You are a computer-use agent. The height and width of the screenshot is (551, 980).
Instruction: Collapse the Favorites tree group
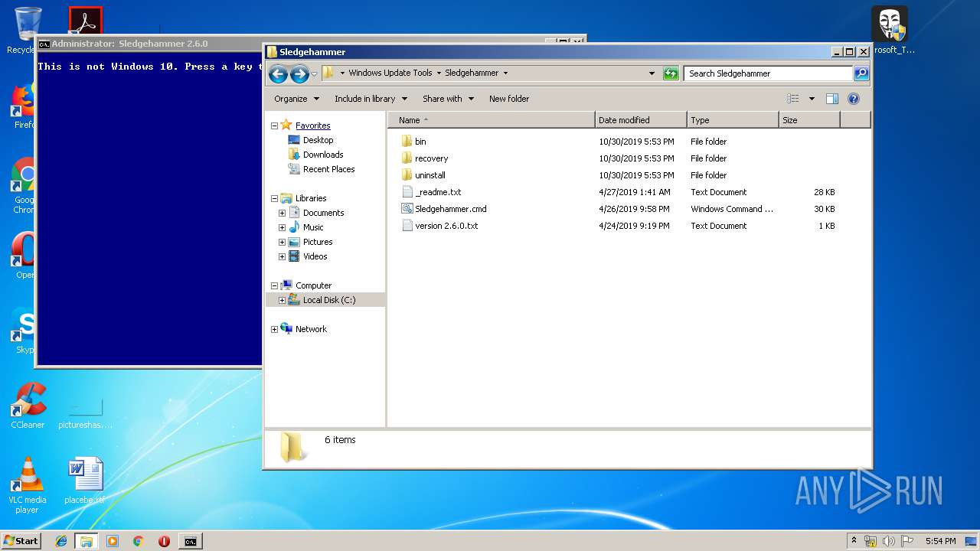tap(274, 126)
